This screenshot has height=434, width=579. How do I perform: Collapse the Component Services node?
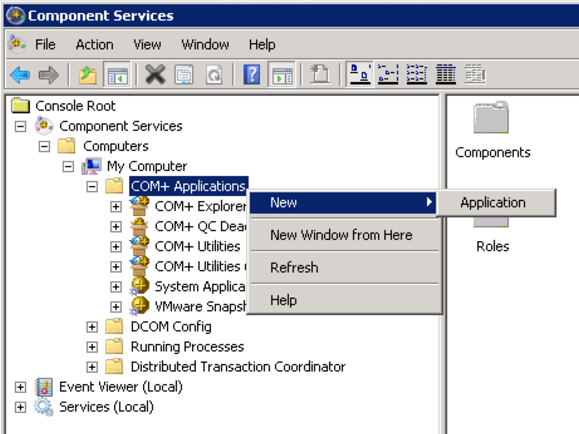(x=20, y=127)
